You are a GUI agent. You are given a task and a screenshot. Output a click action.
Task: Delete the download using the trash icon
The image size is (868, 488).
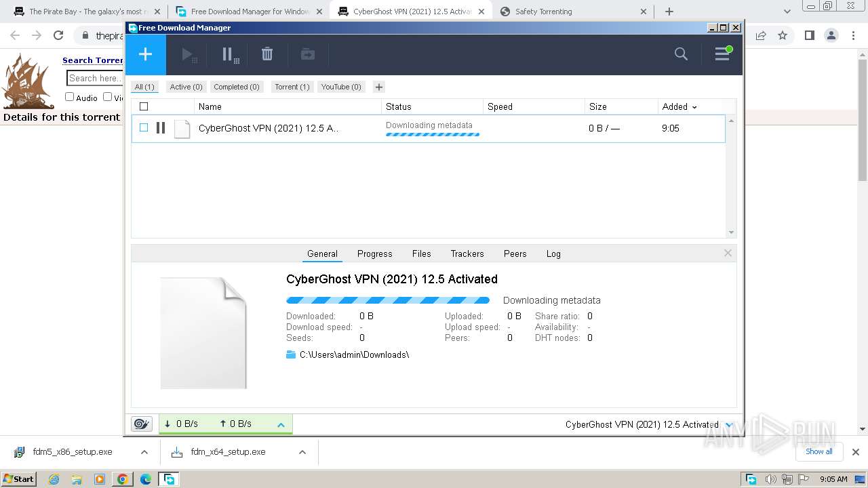(267, 54)
